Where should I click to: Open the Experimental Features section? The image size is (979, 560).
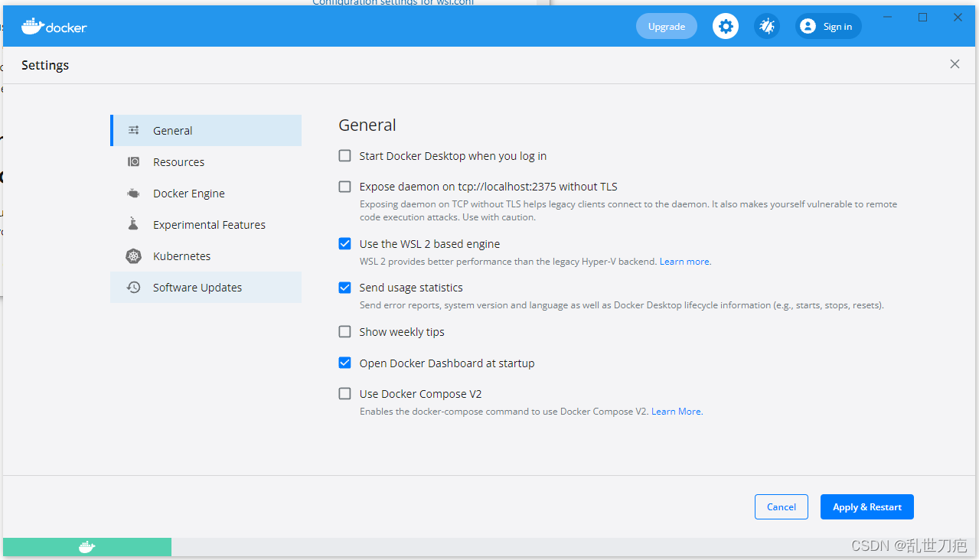[x=206, y=224]
